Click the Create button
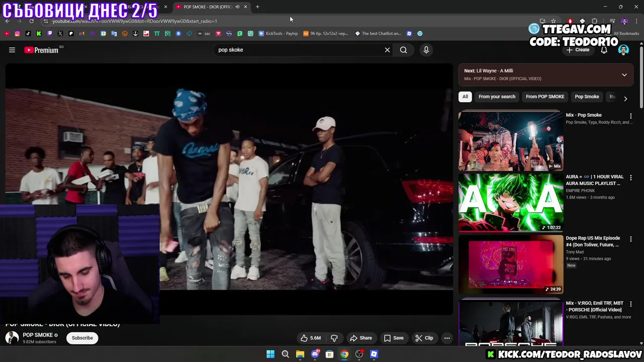 pyautogui.click(x=578, y=50)
